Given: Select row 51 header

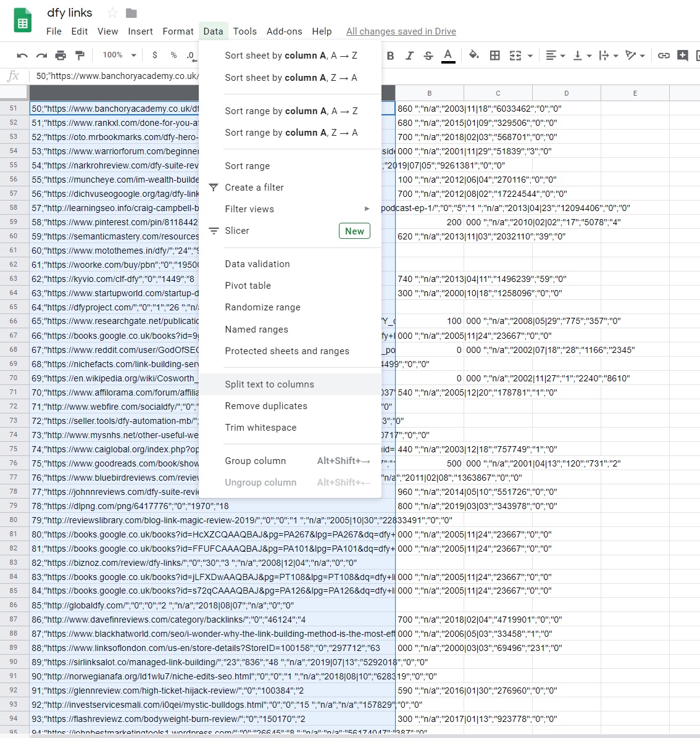Looking at the screenshot, I should [x=14, y=108].
